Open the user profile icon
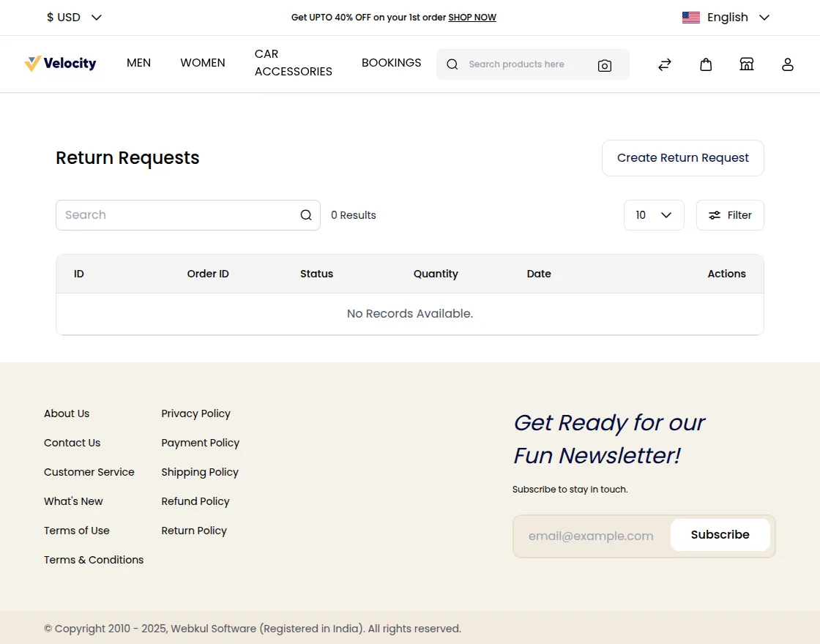The height and width of the screenshot is (644, 820). pos(787,64)
